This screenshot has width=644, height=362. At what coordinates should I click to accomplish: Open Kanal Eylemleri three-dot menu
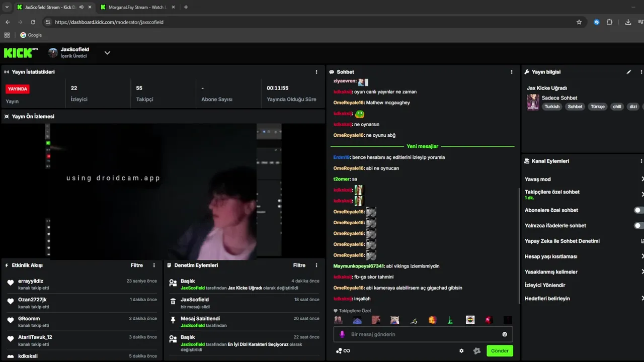pyautogui.click(x=641, y=161)
